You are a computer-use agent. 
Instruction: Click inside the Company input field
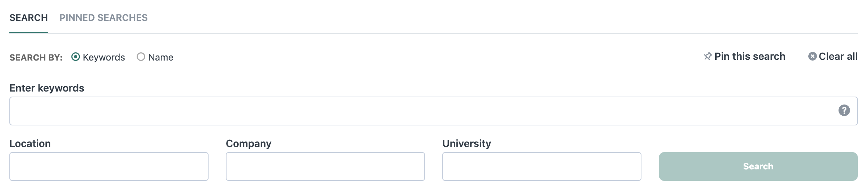(x=325, y=166)
